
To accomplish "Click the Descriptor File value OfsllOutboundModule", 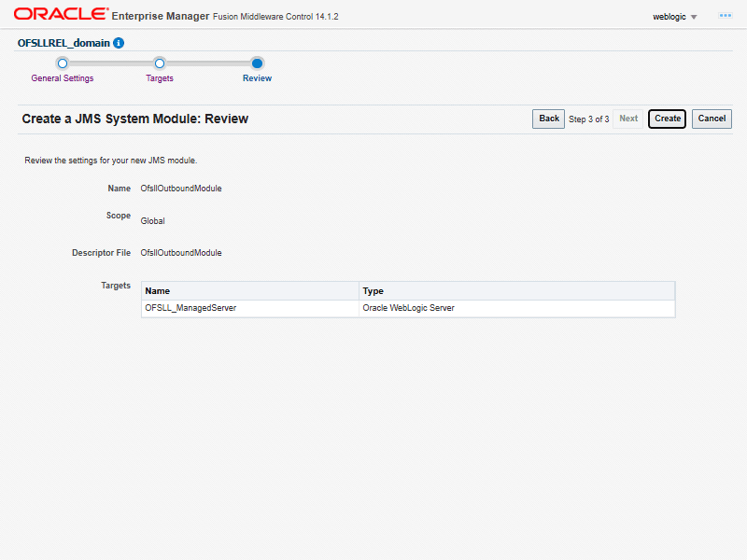I will (181, 253).
